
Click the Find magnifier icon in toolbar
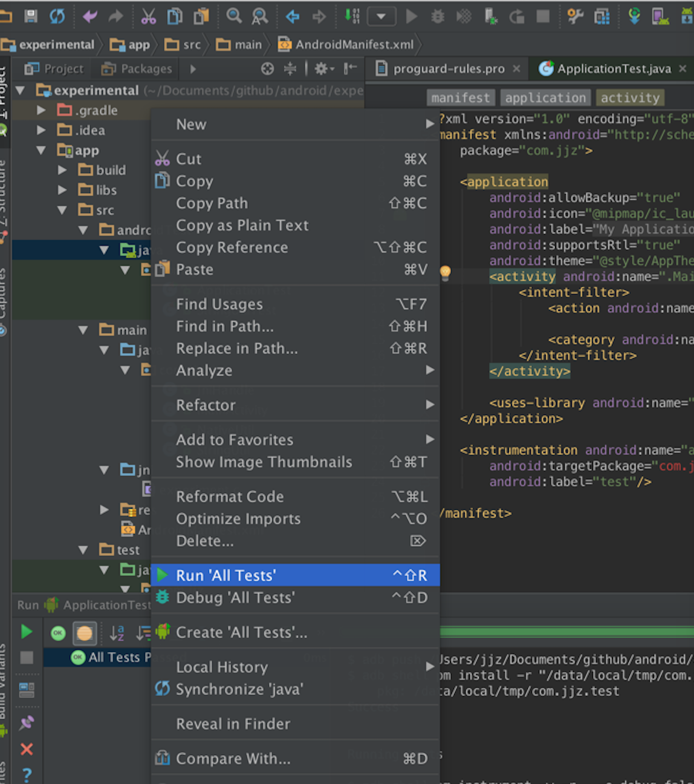pyautogui.click(x=233, y=16)
